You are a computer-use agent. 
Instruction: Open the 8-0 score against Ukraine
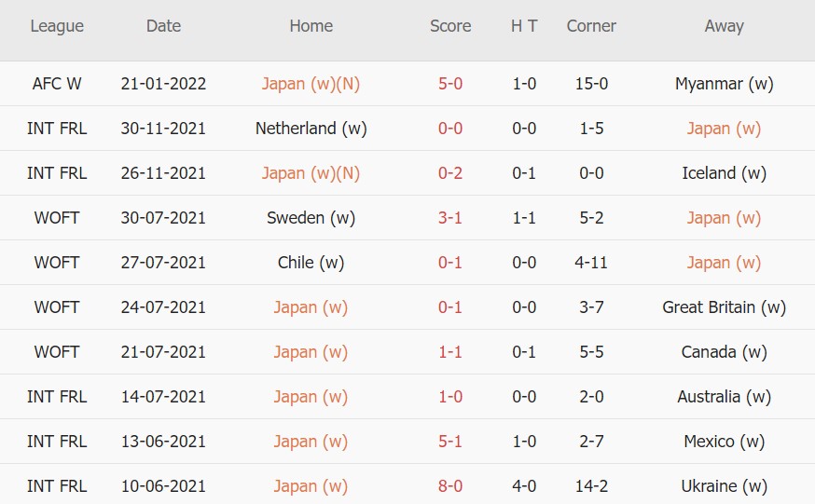450,486
